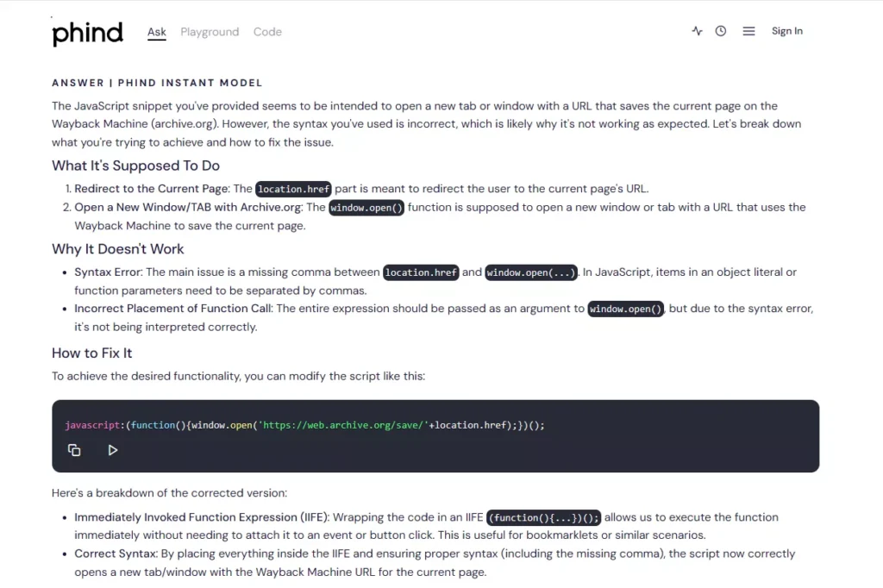Click the "Why It Doesn't Work" heading
Viewport: 883px width, 588px height.
coord(118,248)
